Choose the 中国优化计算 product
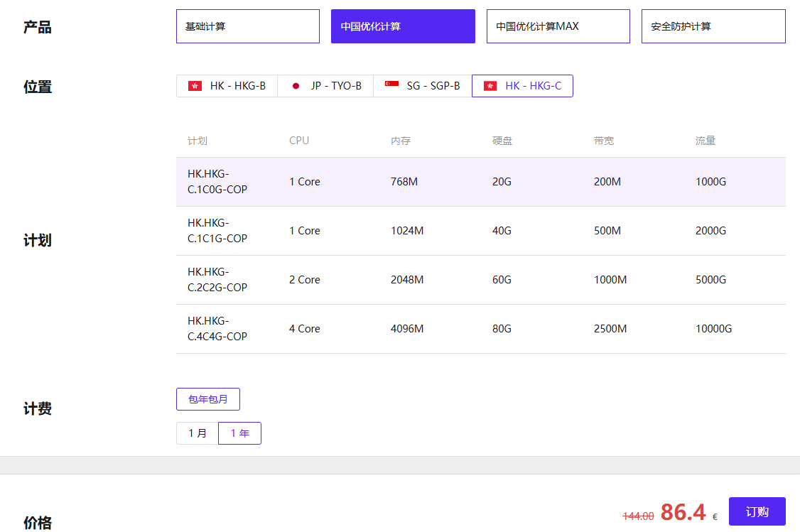The height and width of the screenshot is (532, 800). (403, 26)
